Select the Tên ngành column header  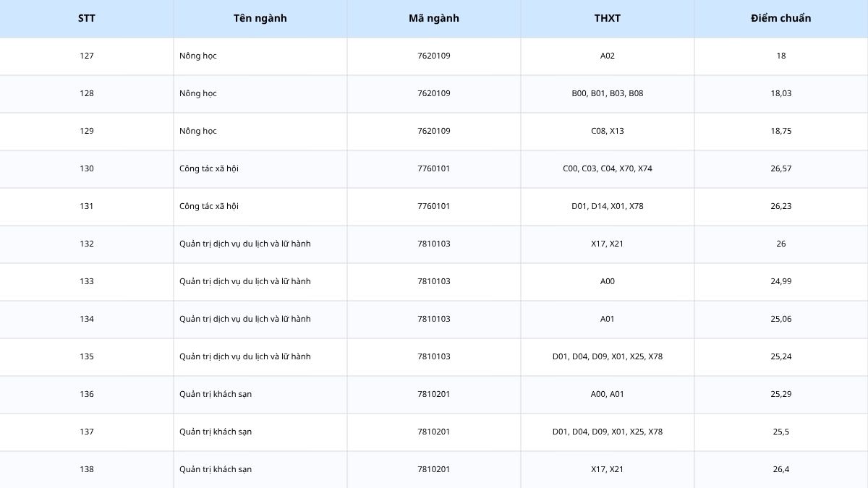point(260,19)
